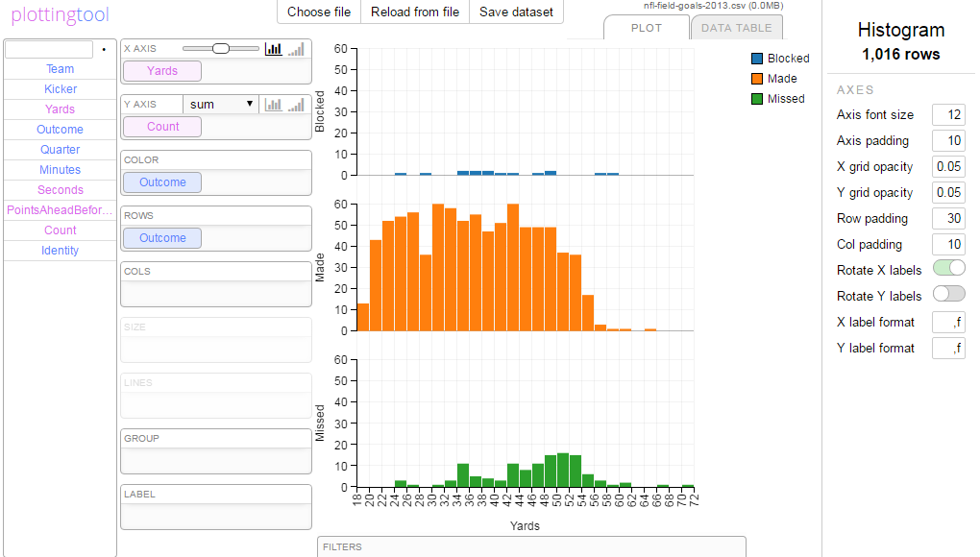Disable the Rotate X labels toggle
Image resolution: width=980 pixels, height=557 pixels.
948,270
